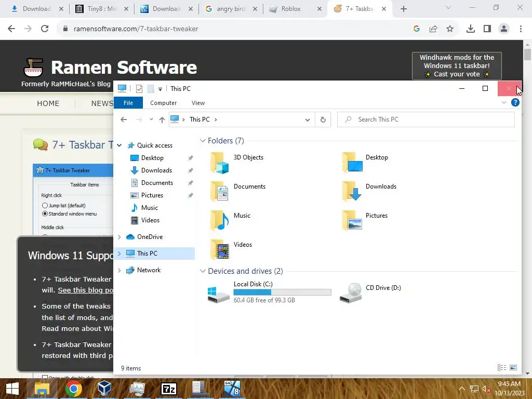This screenshot has height=399, width=532.
Task: Open Explorer Help question mark icon
Action: coord(515,102)
